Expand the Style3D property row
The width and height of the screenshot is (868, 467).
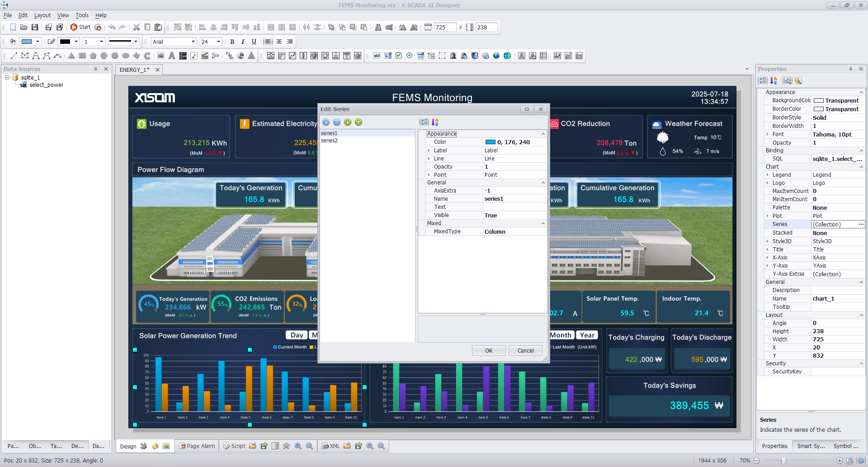(768, 241)
